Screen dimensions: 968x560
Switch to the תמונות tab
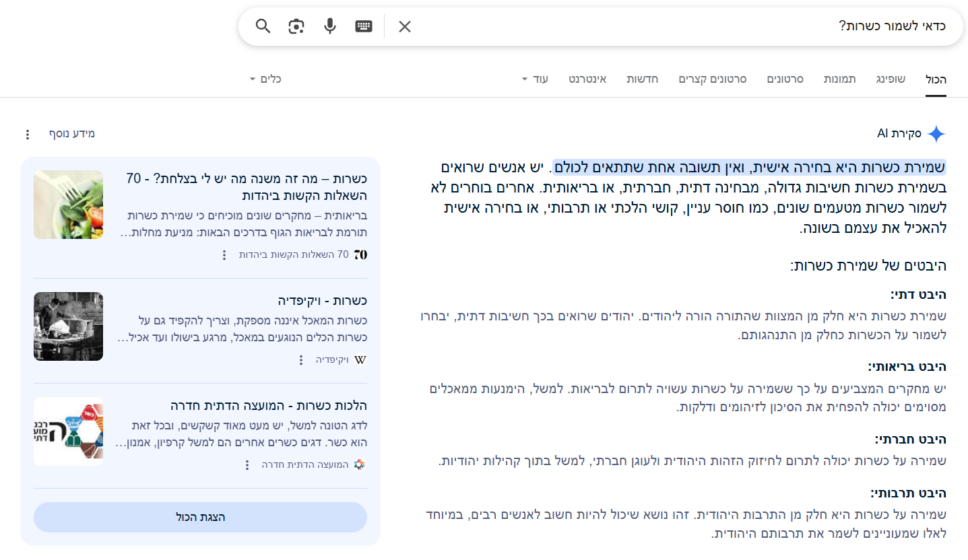click(x=840, y=79)
